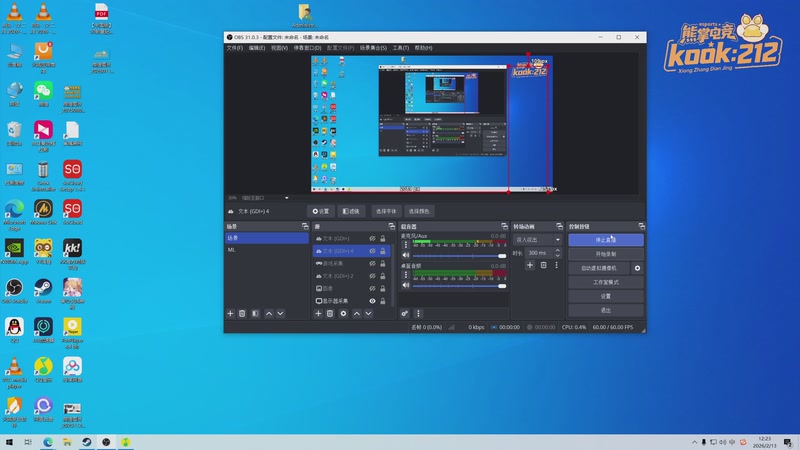This screenshot has width=800, height=450.
Task: Open the 文件(F) menu
Action: point(235,48)
